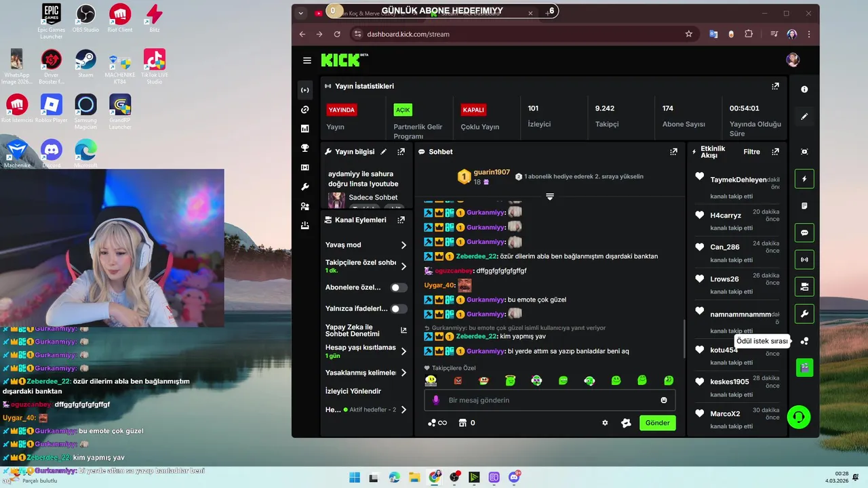Click the Windows Start button on taskbar
Viewport: 868px width, 488px height.
355,477
